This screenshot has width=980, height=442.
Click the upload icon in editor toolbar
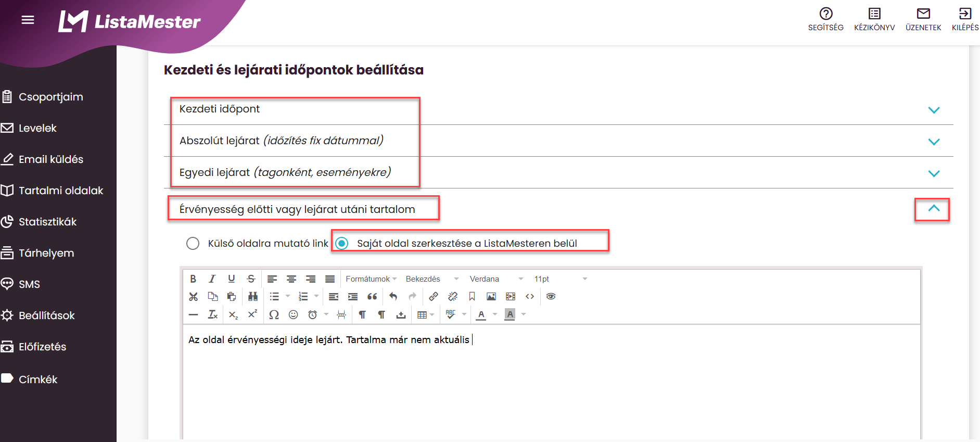401,314
